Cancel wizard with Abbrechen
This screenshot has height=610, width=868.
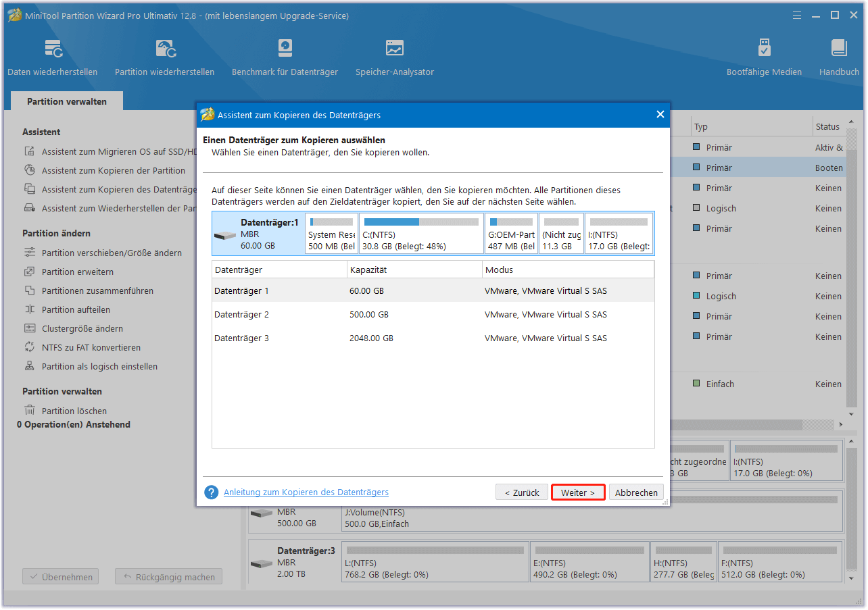point(636,492)
